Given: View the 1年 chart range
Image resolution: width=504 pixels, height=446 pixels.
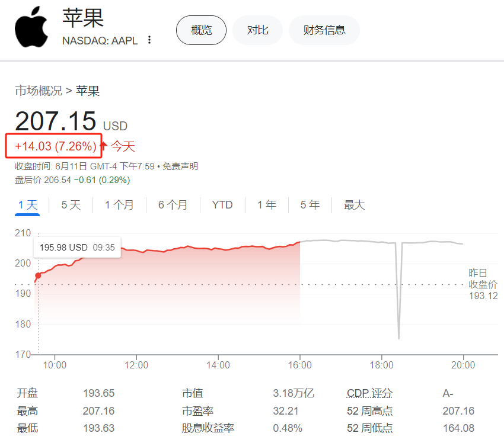Looking at the screenshot, I should tap(267, 204).
